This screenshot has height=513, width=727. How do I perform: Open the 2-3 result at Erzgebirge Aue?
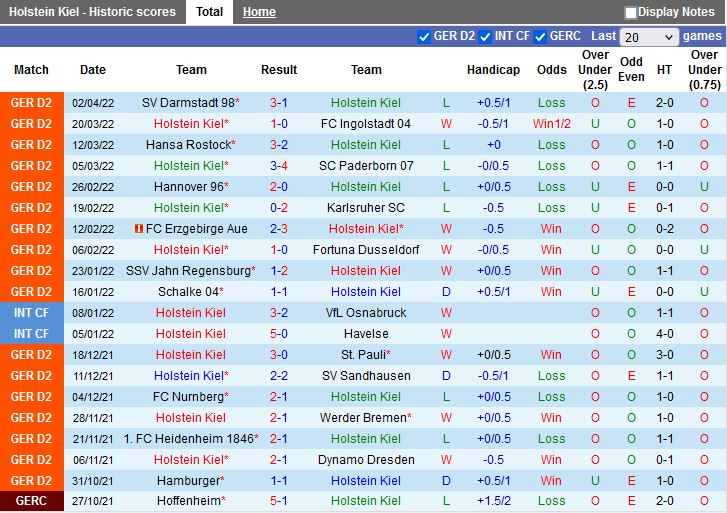279,229
